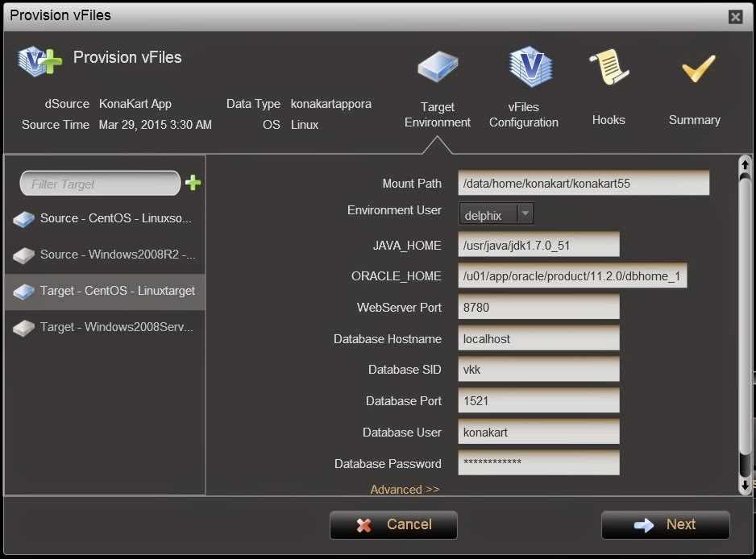Click the icon beside Source - CentOS - Linuxso...
Screen dimensions: 756x559
tap(23, 219)
